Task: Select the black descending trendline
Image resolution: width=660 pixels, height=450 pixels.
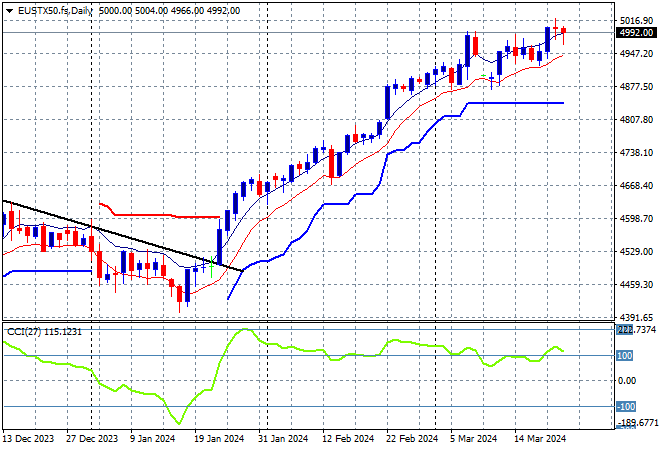Action: tap(120, 236)
